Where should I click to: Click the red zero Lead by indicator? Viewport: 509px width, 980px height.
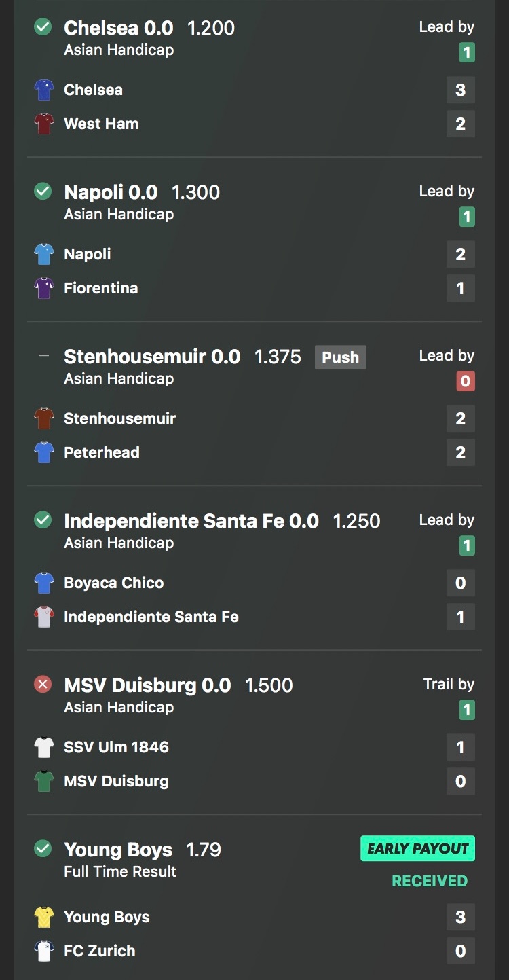466,381
